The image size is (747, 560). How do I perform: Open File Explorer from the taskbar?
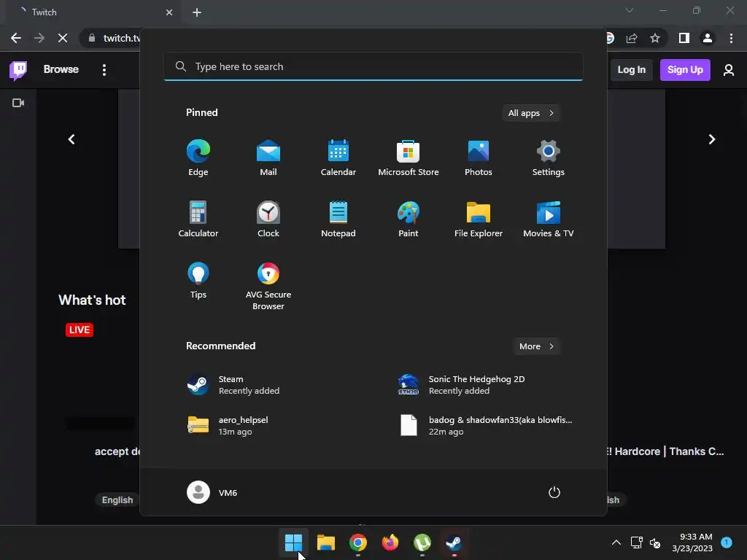click(x=326, y=542)
